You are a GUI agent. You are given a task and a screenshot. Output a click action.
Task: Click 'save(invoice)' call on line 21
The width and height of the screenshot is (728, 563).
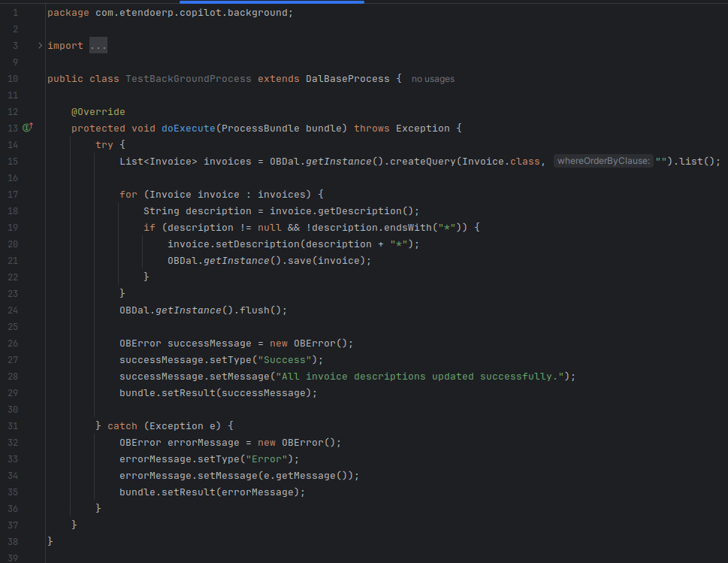(326, 261)
